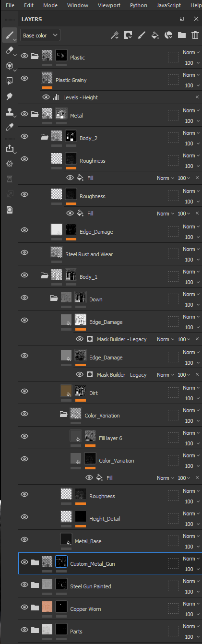Collapse the Plastic folder
The width and height of the screenshot is (202, 644).
pos(35,57)
